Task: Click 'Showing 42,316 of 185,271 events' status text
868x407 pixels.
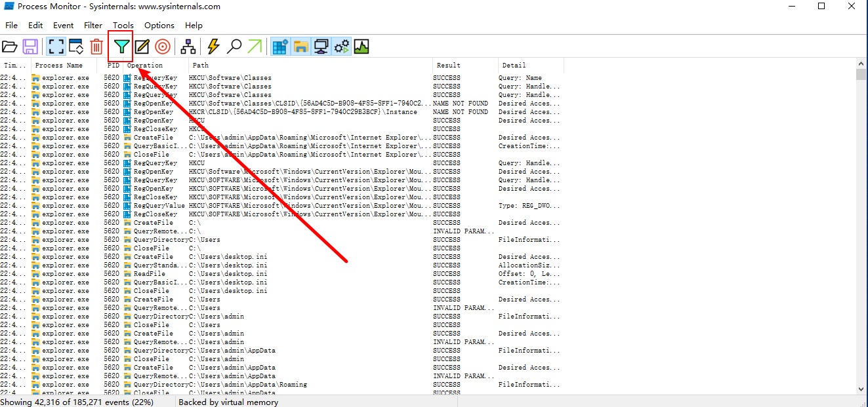Action: coord(77,402)
